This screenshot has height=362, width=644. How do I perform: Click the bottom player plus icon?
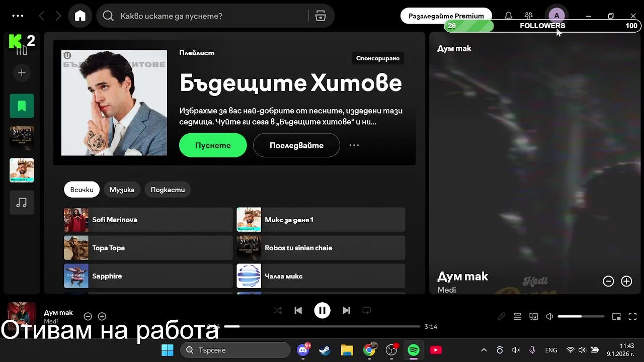[x=102, y=316]
